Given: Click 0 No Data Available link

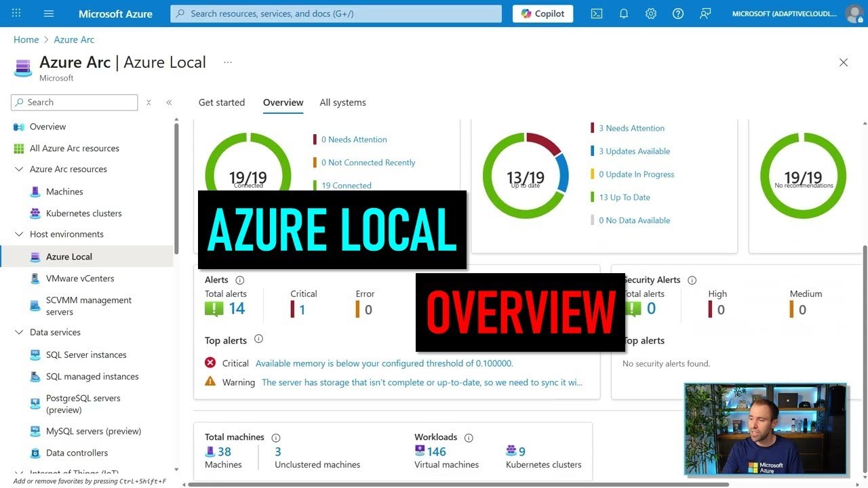Looking at the screenshot, I should (x=634, y=220).
